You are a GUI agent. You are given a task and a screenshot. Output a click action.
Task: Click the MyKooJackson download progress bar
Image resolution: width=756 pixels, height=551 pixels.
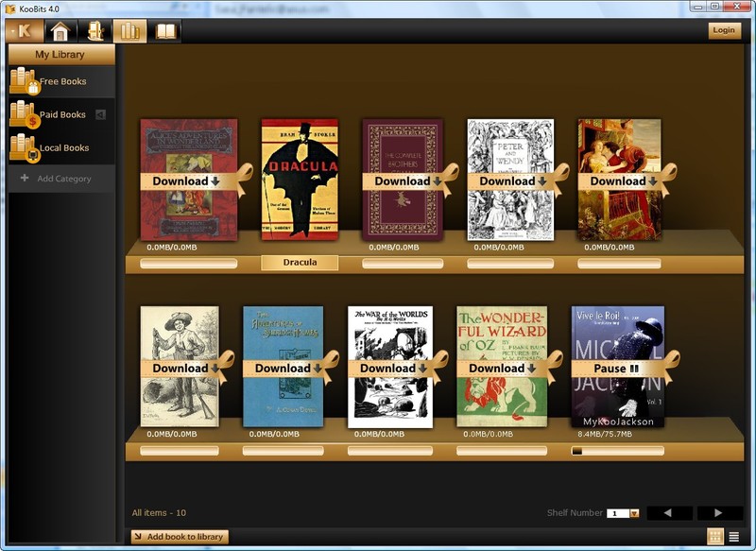pos(618,451)
